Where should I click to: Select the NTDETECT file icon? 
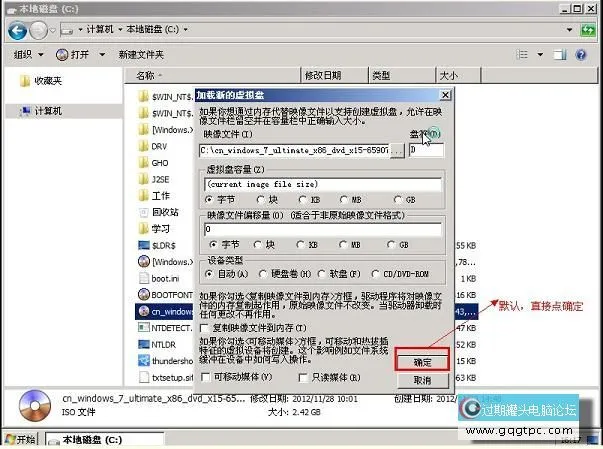143,328
